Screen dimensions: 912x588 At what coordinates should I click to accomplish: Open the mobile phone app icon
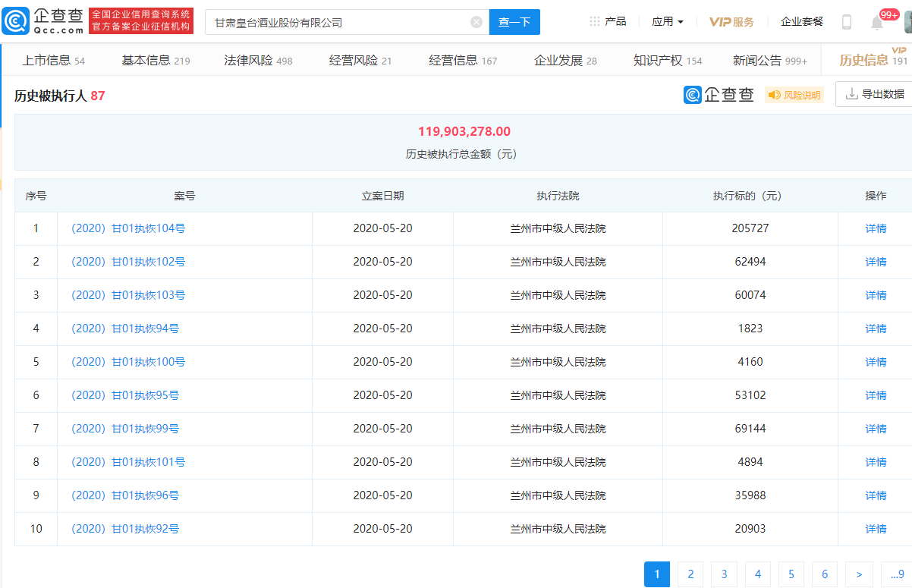[x=847, y=22]
